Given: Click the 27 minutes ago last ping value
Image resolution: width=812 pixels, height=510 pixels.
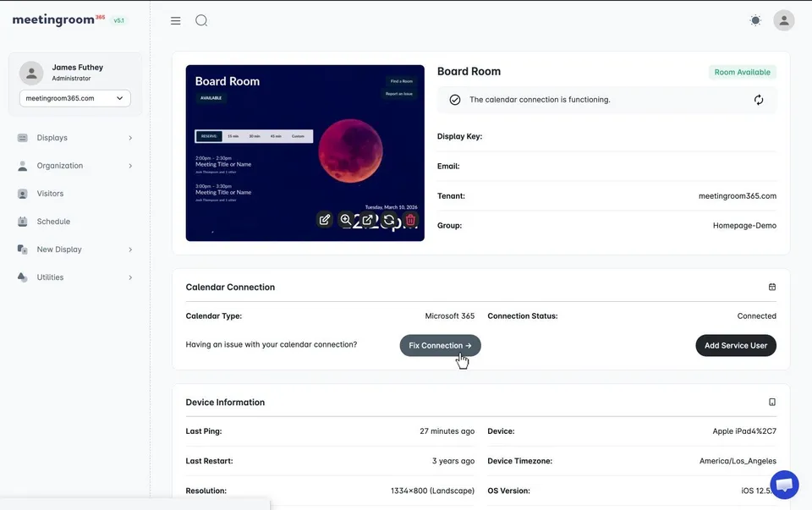Looking at the screenshot, I should [447, 431].
